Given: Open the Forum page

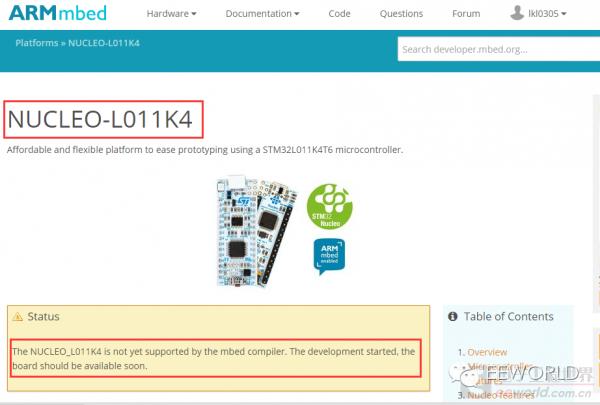Looking at the screenshot, I should click(466, 13).
